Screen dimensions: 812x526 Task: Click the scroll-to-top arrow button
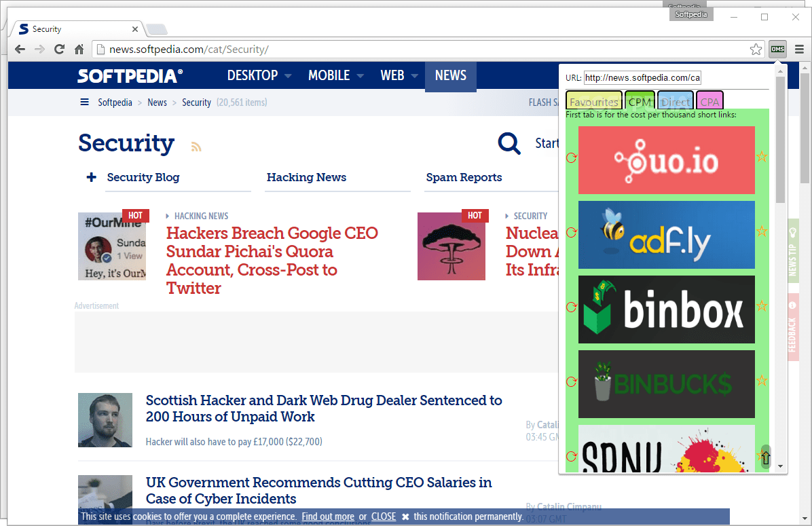[765, 457]
